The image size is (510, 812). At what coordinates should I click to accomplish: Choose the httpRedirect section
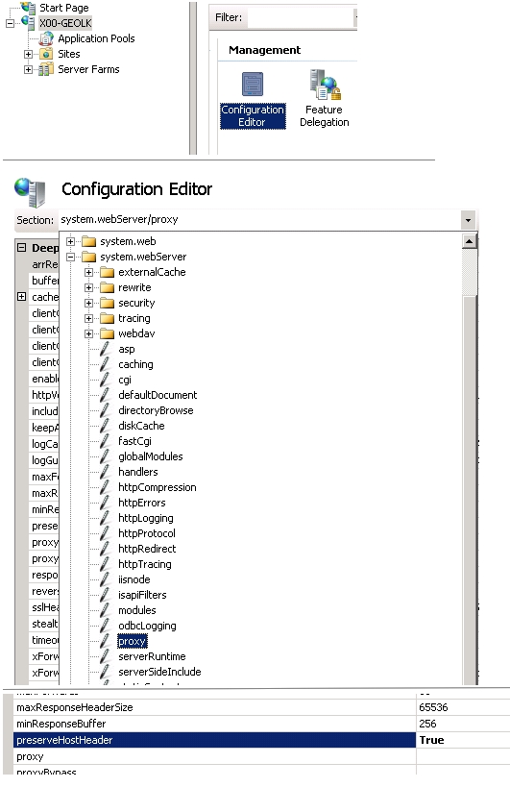click(x=147, y=549)
